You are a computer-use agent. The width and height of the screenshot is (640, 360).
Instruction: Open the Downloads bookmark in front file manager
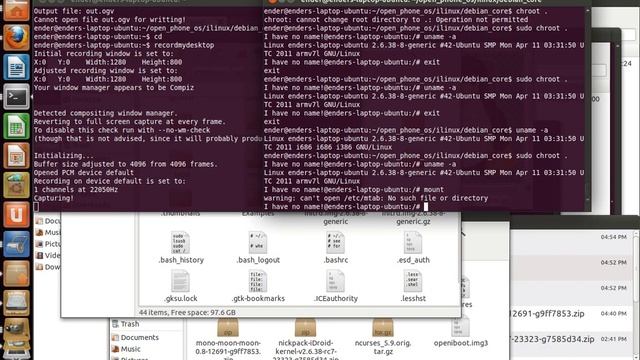point(48,267)
